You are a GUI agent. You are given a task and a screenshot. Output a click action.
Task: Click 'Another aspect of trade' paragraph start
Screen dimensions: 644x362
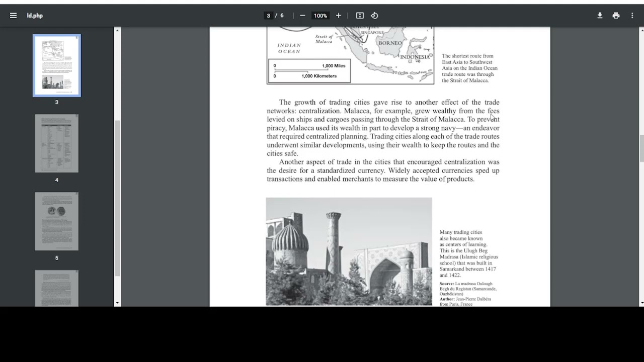point(319,162)
